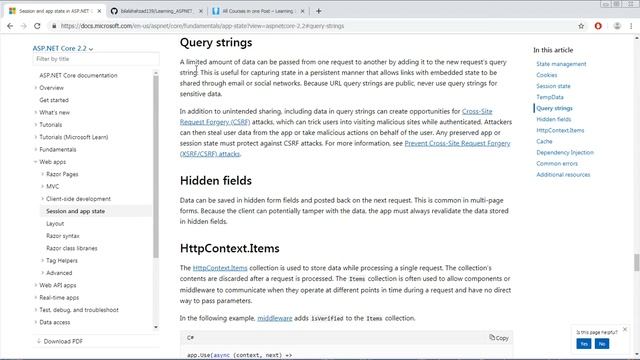Jump to Cache section
Screen dimensions: 640x360
pos(544,141)
